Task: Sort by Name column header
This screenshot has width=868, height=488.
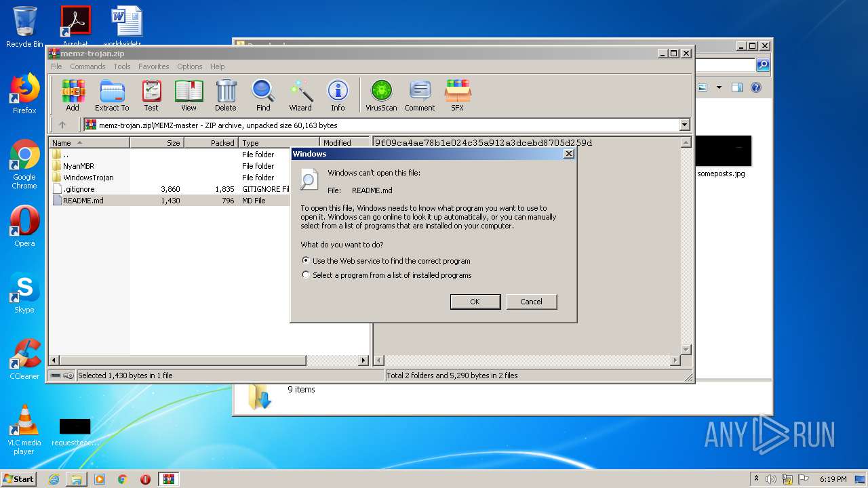Action: (90, 142)
